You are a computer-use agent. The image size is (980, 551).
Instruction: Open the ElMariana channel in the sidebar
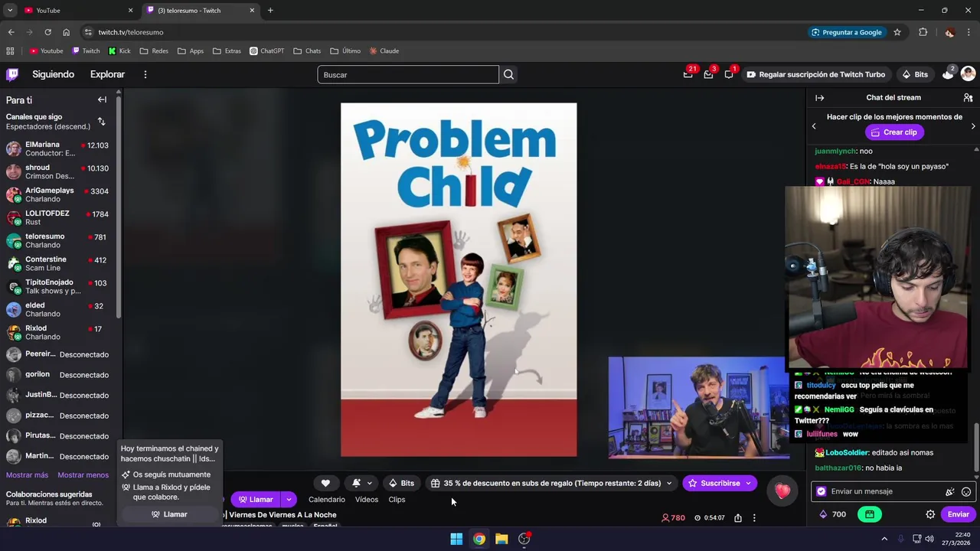(x=58, y=148)
